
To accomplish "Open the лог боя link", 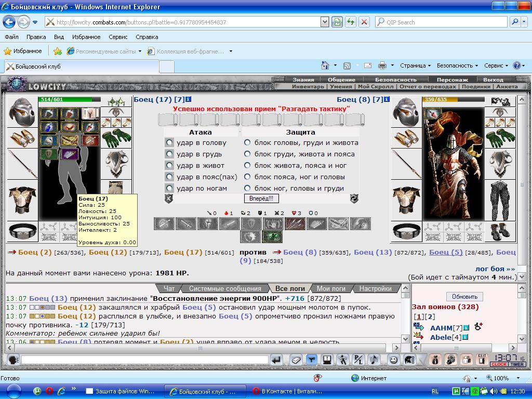I will (495, 269).
